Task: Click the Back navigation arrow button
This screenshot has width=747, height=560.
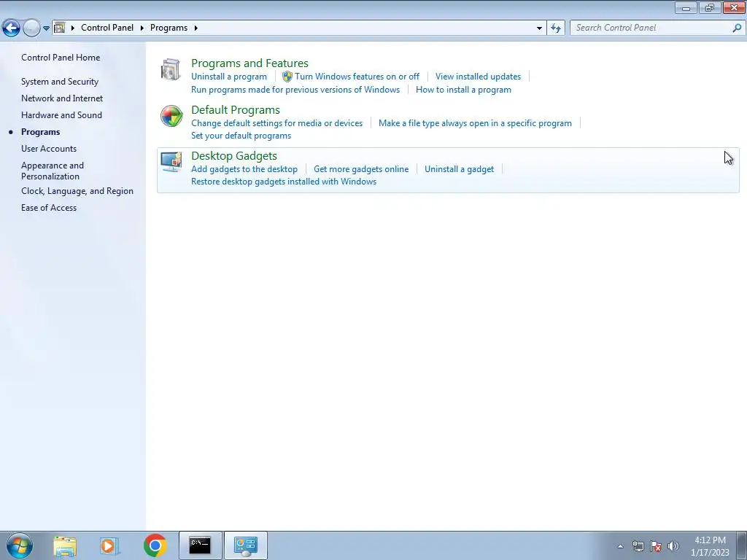Action: tap(12, 28)
